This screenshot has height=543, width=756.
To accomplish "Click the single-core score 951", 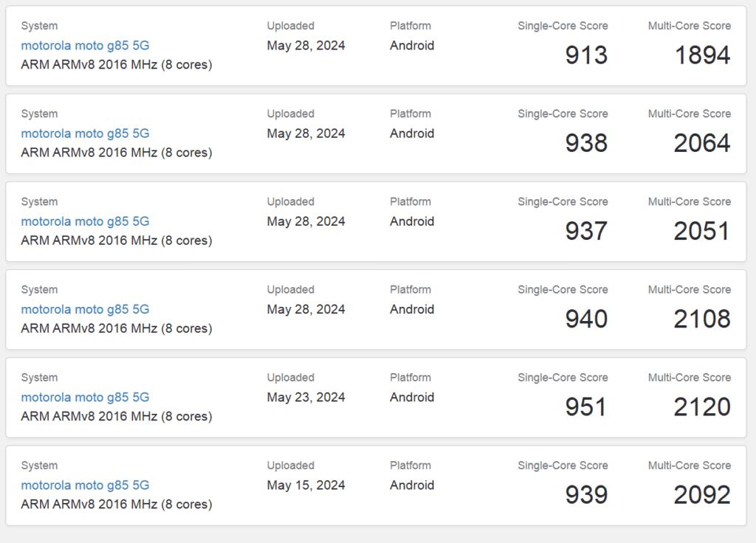I will [585, 407].
